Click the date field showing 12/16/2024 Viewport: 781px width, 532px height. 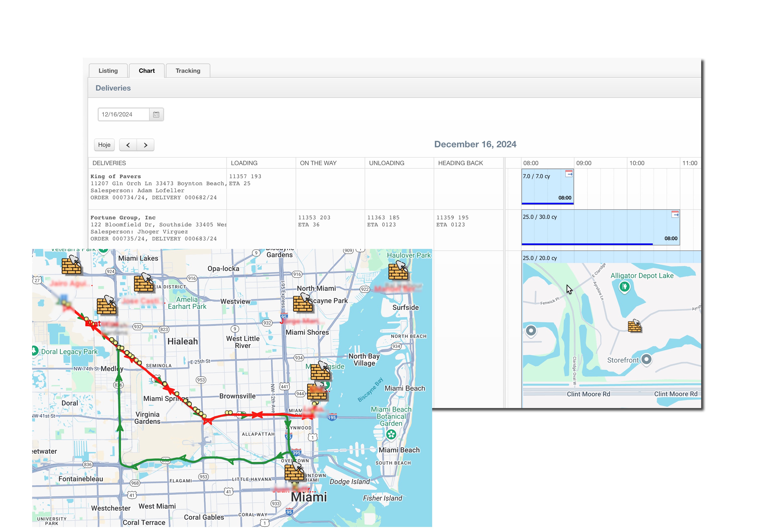point(124,114)
